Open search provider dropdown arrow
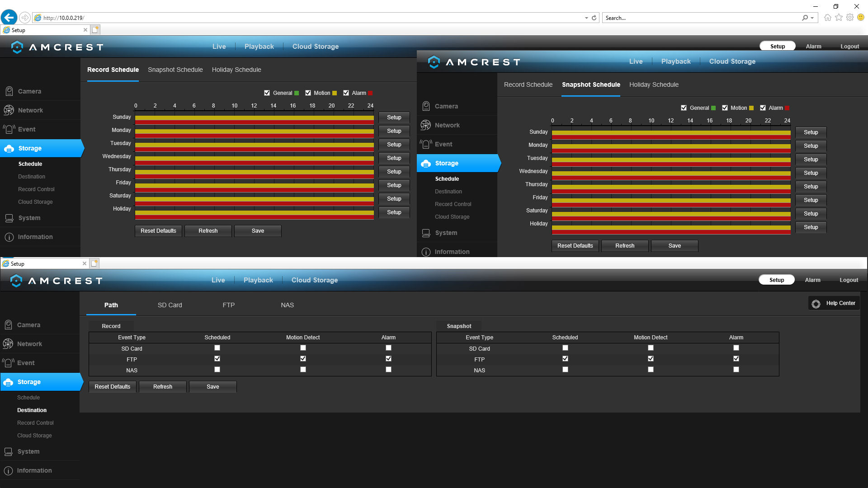 (812, 18)
